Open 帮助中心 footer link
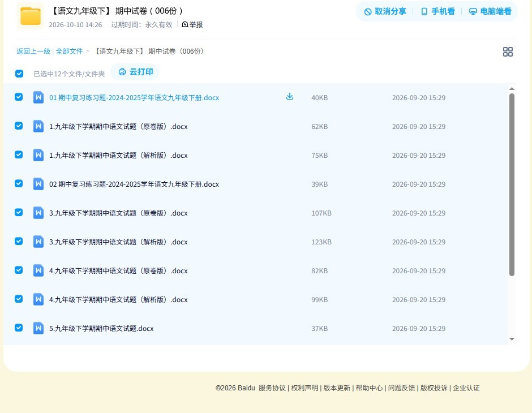This screenshot has width=532, height=413. [x=369, y=388]
